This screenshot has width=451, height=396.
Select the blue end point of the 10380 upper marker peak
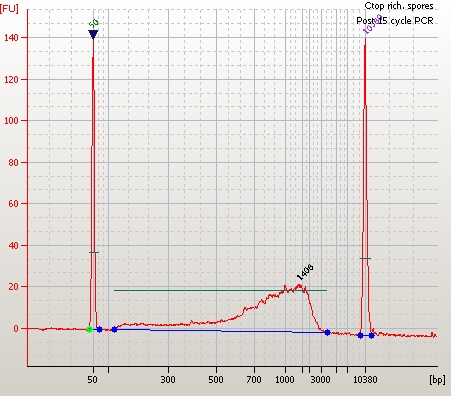click(372, 335)
